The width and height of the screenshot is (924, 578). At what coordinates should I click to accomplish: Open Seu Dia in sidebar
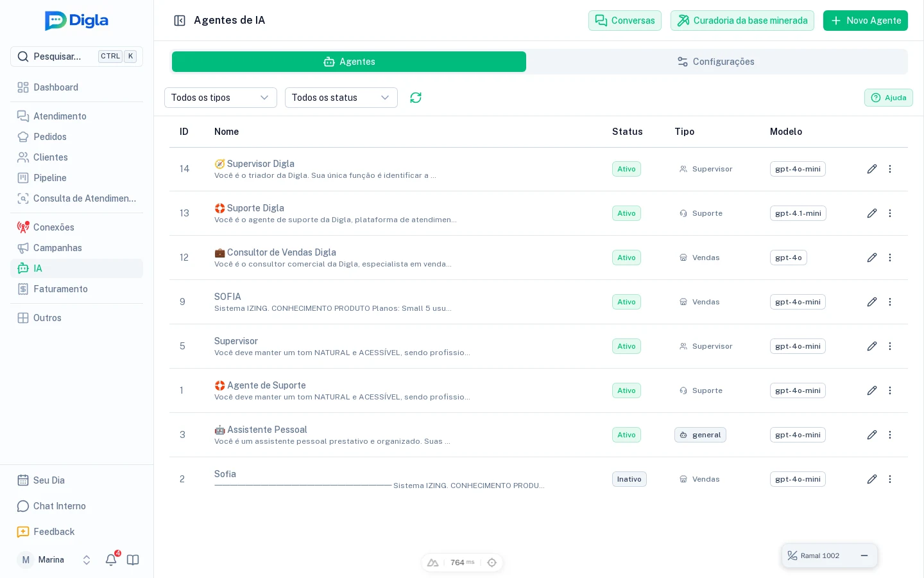pos(76,480)
